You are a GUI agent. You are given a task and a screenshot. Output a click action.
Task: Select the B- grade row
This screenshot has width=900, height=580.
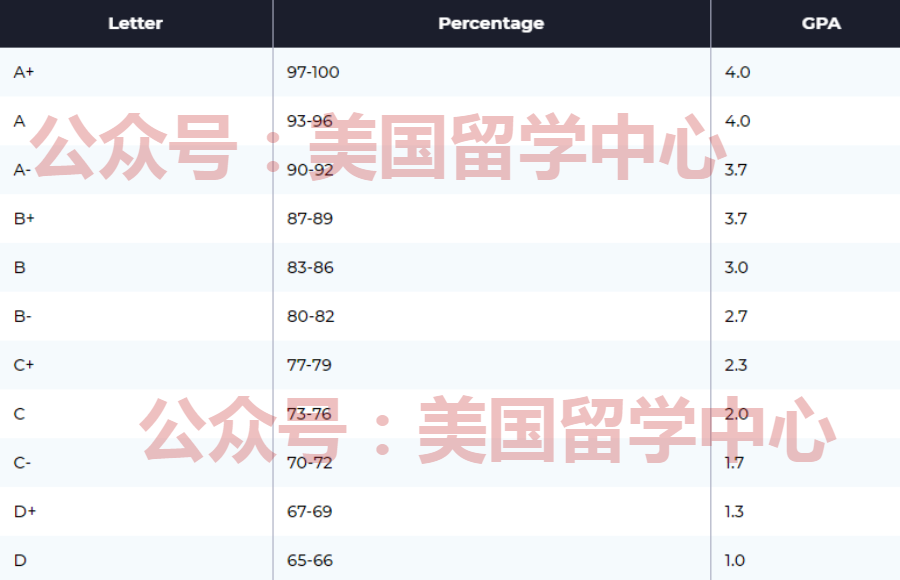pos(21,316)
